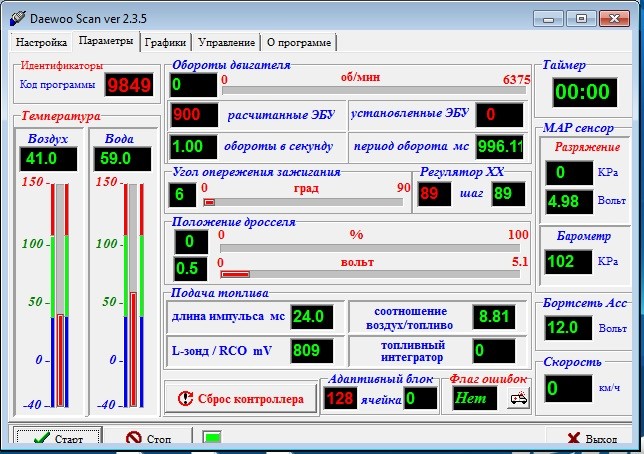Click the Вода temperature gauge
The image size is (644, 454).
133,295
